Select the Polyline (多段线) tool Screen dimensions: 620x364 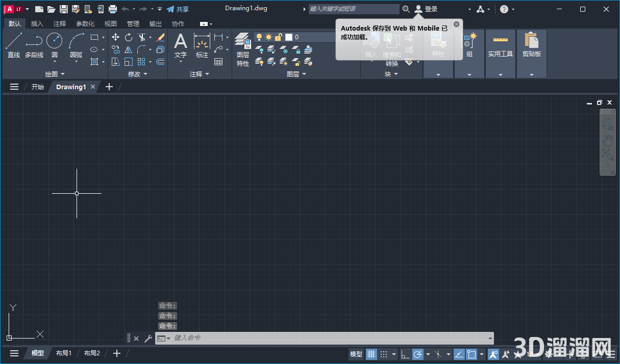pyautogui.click(x=34, y=45)
